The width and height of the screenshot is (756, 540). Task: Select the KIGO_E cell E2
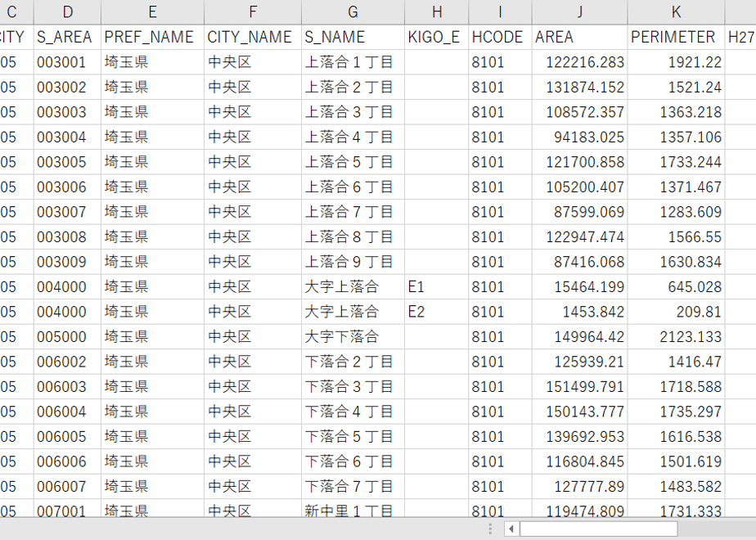pyautogui.click(x=436, y=312)
